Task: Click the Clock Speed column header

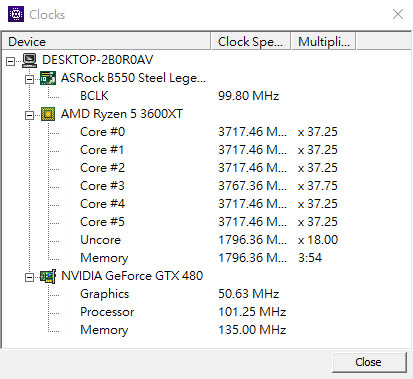Action: 251,42
